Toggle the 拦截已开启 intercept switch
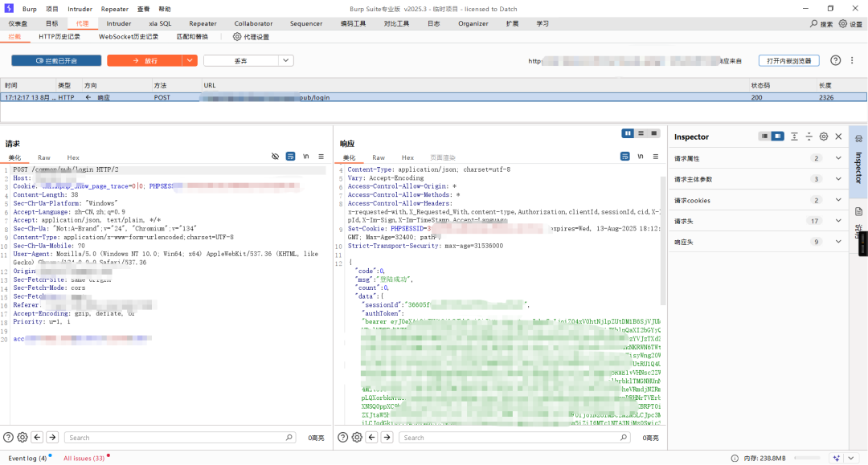The width and height of the screenshot is (868, 465). pos(56,61)
